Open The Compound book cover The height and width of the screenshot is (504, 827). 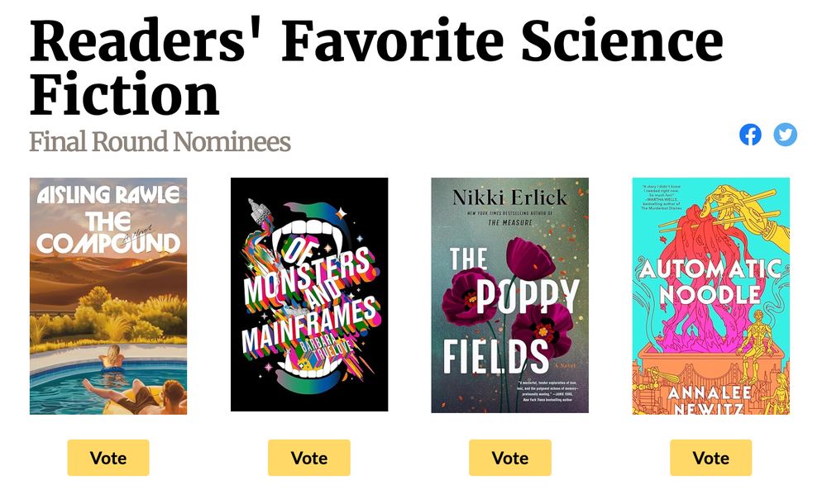click(x=108, y=297)
